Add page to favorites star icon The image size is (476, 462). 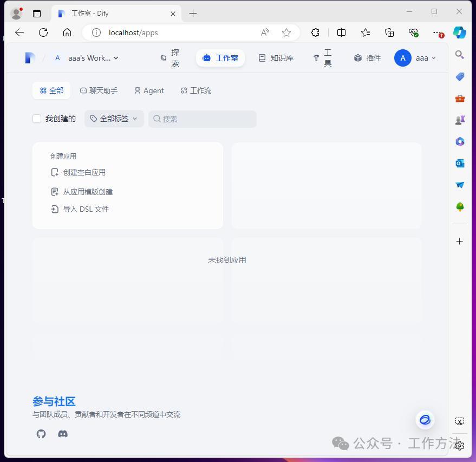[x=286, y=32]
